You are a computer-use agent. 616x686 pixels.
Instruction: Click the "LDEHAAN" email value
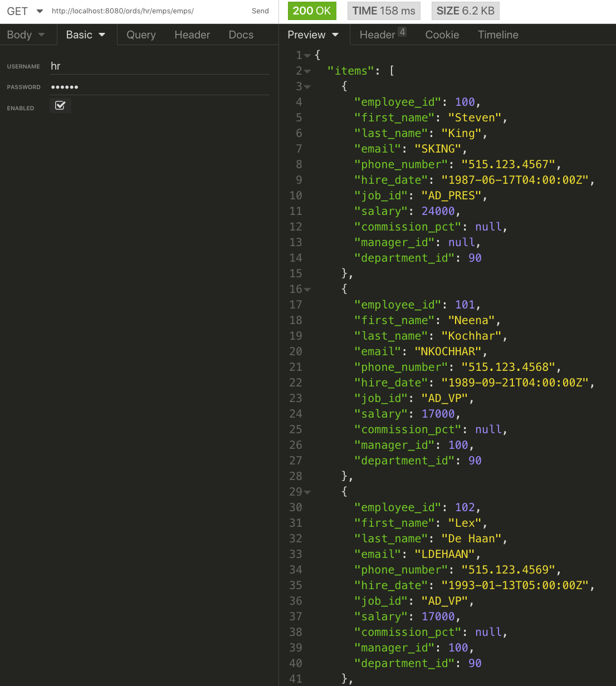point(445,554)
